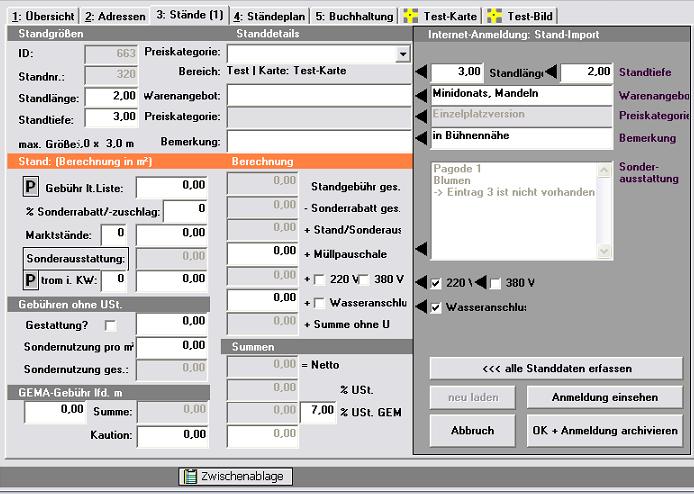The width and height of the screenshot is (694, 494).
Task: Click Sondernutzung pro m² amount field
Action: (x=171, y=347)
